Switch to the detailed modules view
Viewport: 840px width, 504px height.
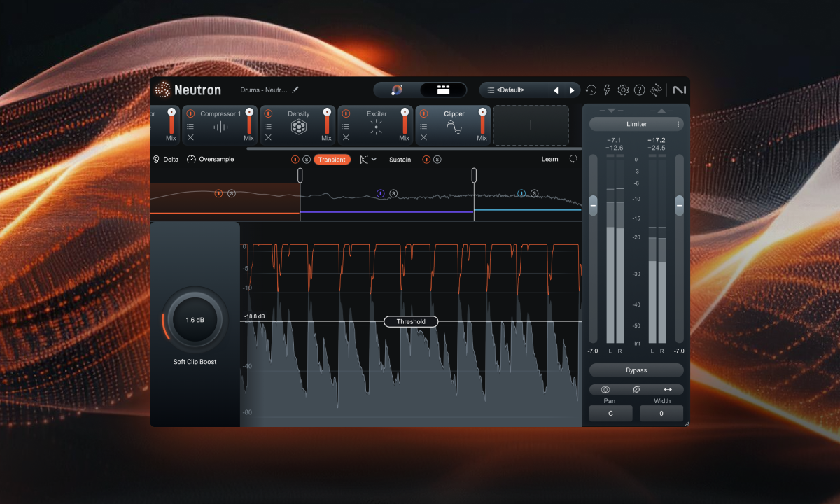click(x=443, y=90)
